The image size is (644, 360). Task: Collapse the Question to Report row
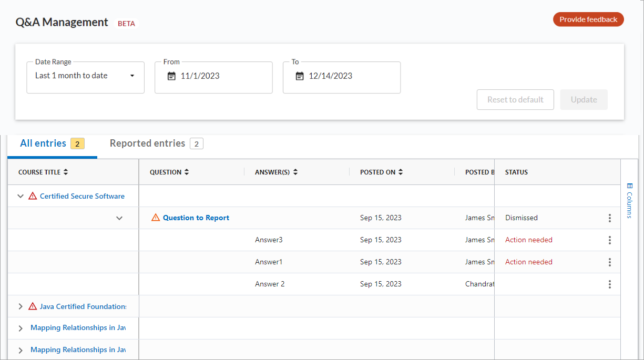tap(119, 218)
